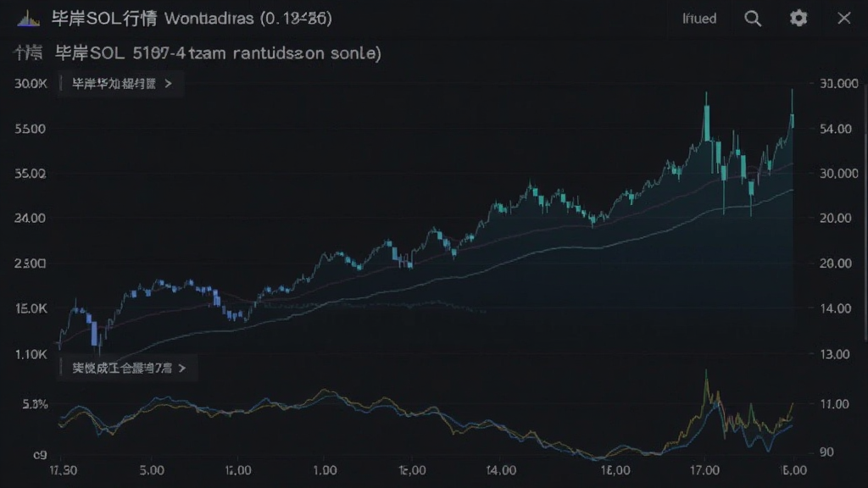
Task: Click the subtitle text starting "毕岸SOL 5167-4"
Action: [x=218, y=53]
